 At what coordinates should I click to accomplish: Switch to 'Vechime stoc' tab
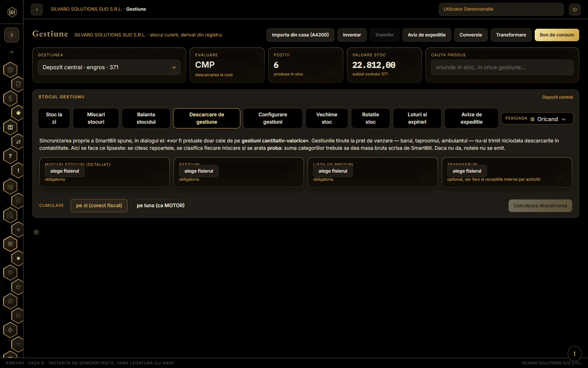pyautogui.click(x=327, y=118)
